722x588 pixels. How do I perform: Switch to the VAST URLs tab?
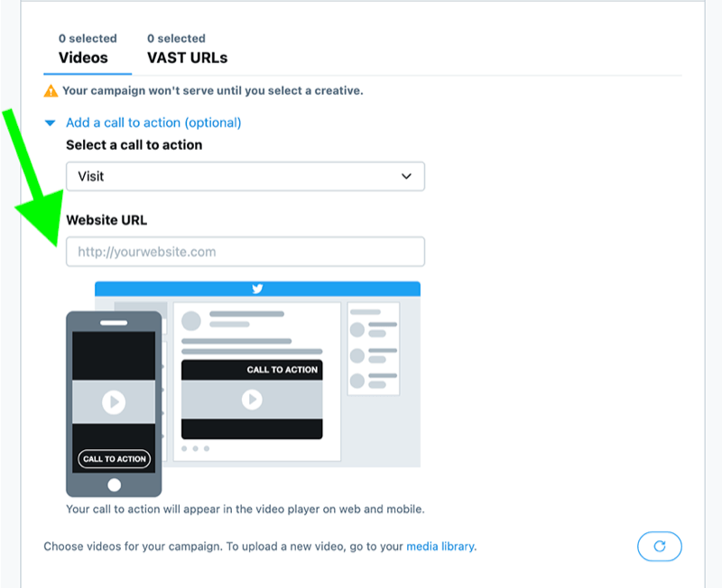[187, 49]
